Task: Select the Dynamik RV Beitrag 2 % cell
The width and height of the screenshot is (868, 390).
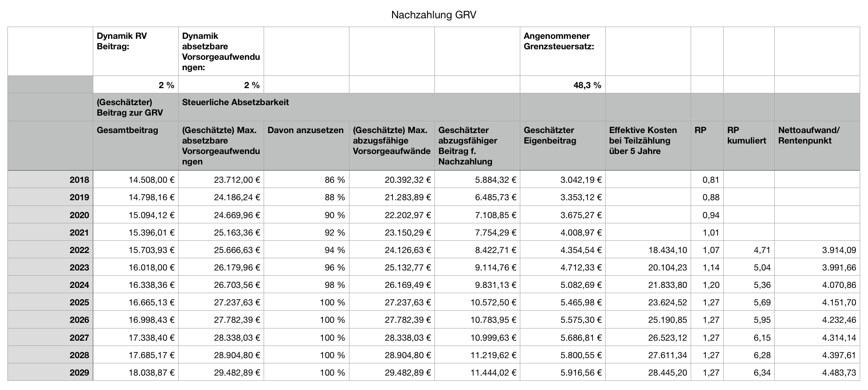Action: [136, 85]
